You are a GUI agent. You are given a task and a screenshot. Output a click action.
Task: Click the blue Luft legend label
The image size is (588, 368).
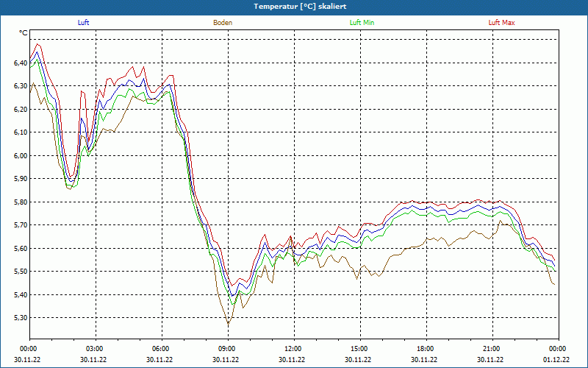pos(83,23)
